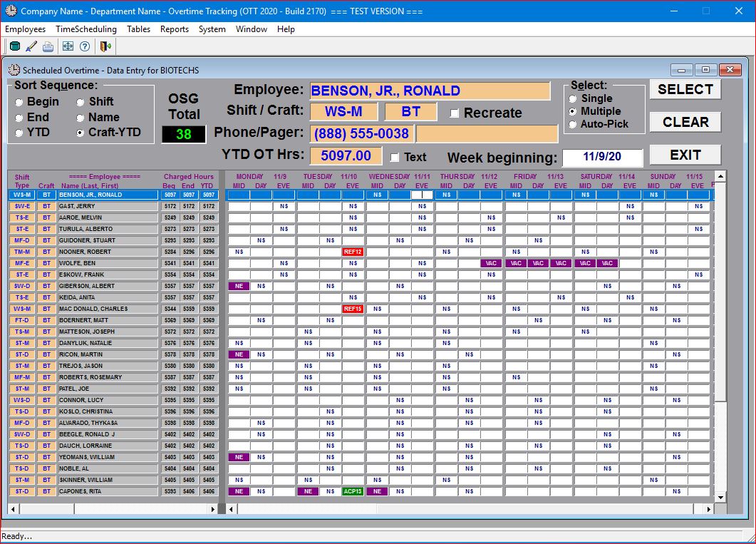This screenshot has height=544, width=756.
Task: Click the pencil edit toolbar icon
Action: (31, 47)
